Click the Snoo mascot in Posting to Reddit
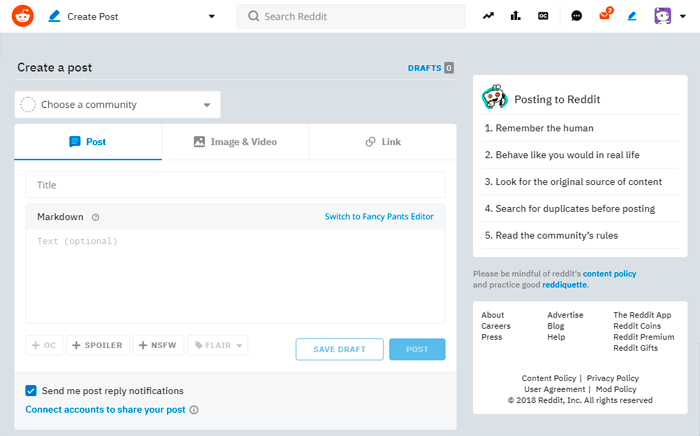The width and height of the screenshot is (700, 436). click(494, 96)
